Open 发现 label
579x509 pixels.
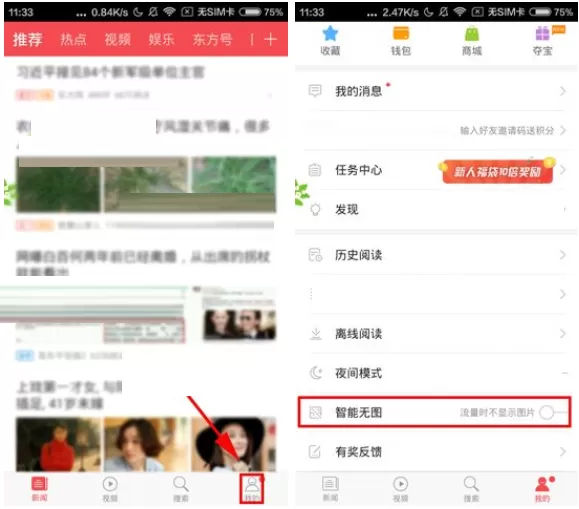pos(347,209)
